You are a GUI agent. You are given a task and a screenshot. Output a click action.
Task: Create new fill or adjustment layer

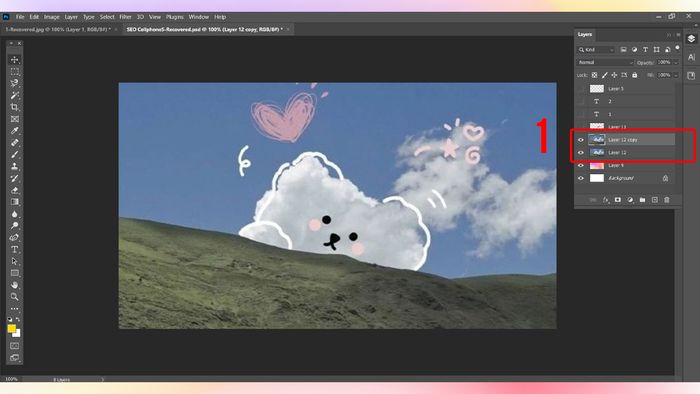(630, 200)
